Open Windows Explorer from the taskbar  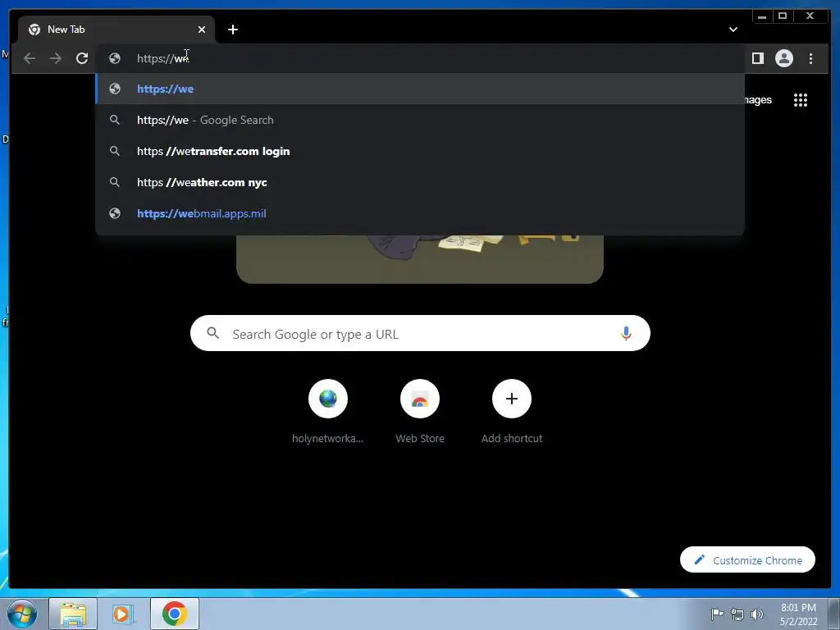click(x=73, y=614)
